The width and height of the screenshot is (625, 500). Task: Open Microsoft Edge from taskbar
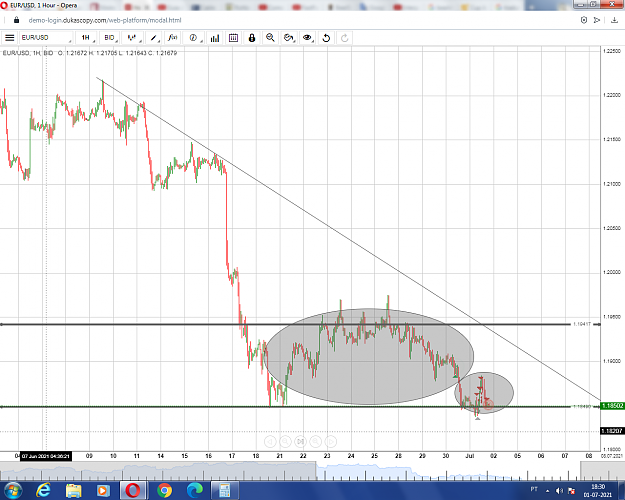coord(195,490)
